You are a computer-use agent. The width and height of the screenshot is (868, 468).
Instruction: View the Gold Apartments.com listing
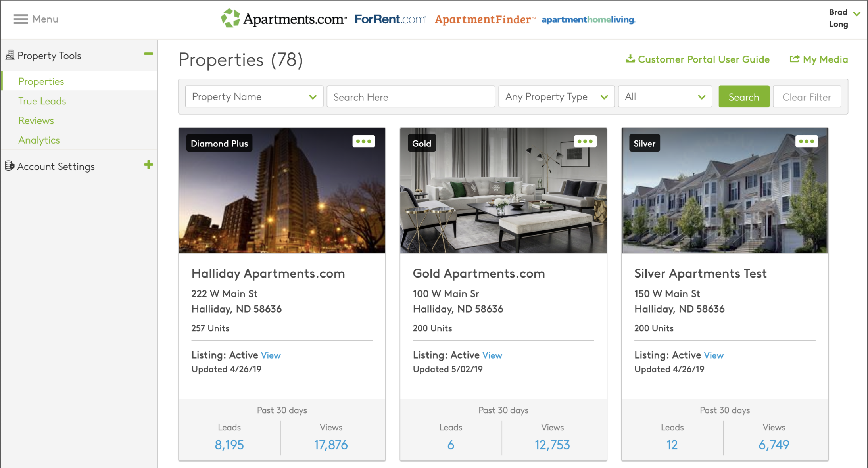492,355
